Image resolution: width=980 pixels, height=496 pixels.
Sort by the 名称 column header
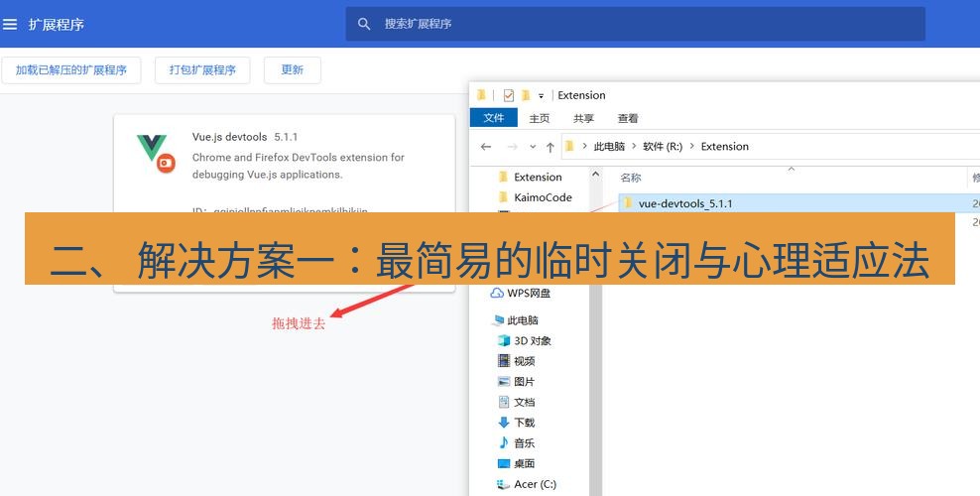pos(631,178)
